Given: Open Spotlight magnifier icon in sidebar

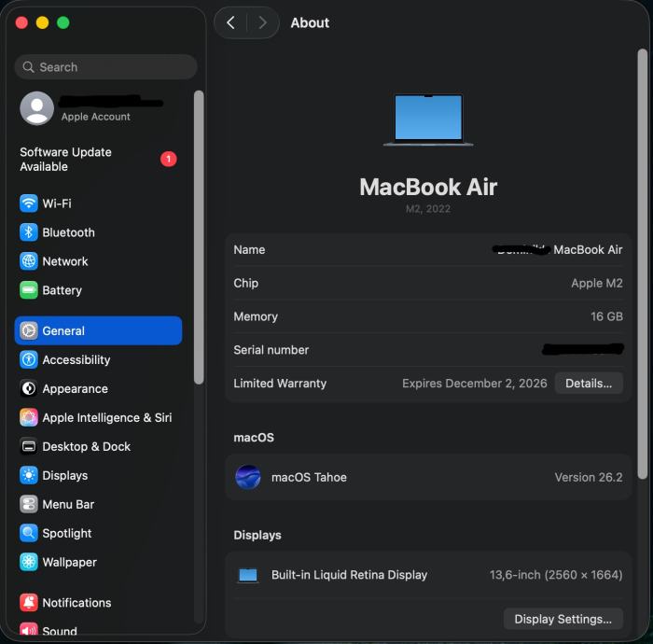Looking at the screenshot, I should 29,533.
